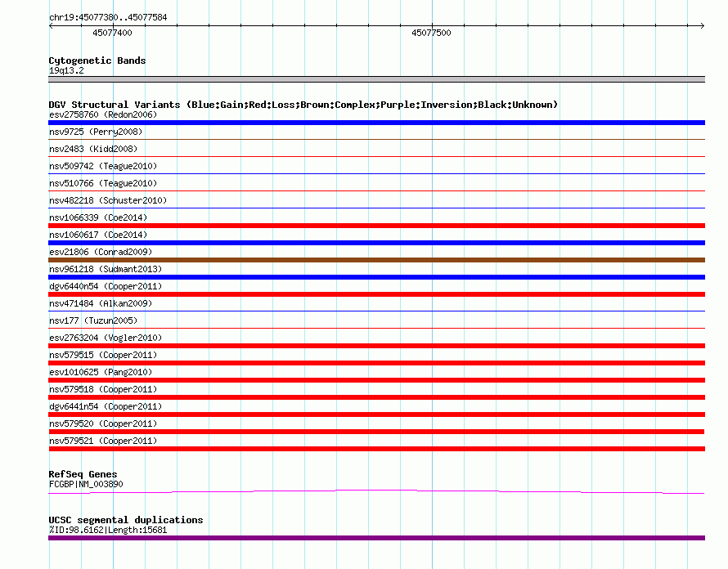This screenshot has height=569, width=728.
Task: Click the ruler's right arrow end
Action: pos(702,26)
